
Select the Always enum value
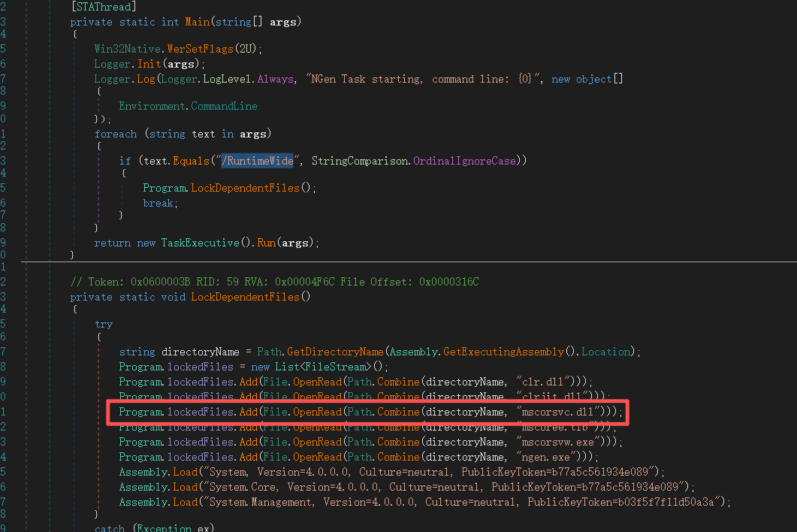[276, 80]
